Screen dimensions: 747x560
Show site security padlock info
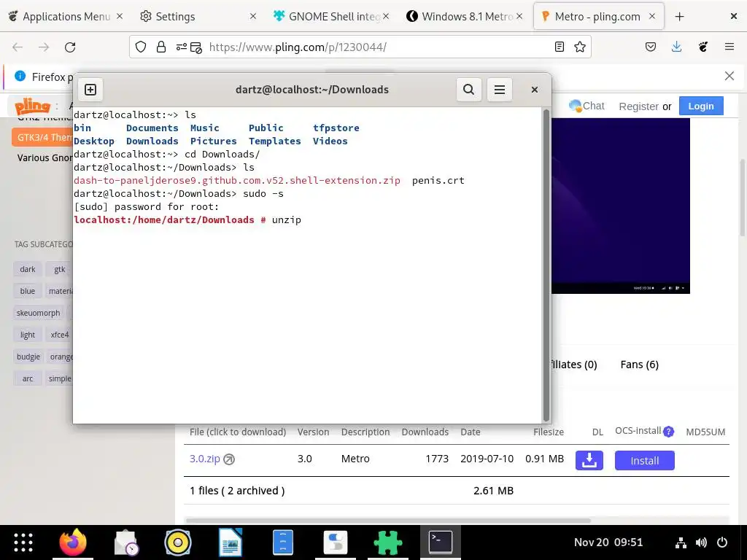[161, 47]
